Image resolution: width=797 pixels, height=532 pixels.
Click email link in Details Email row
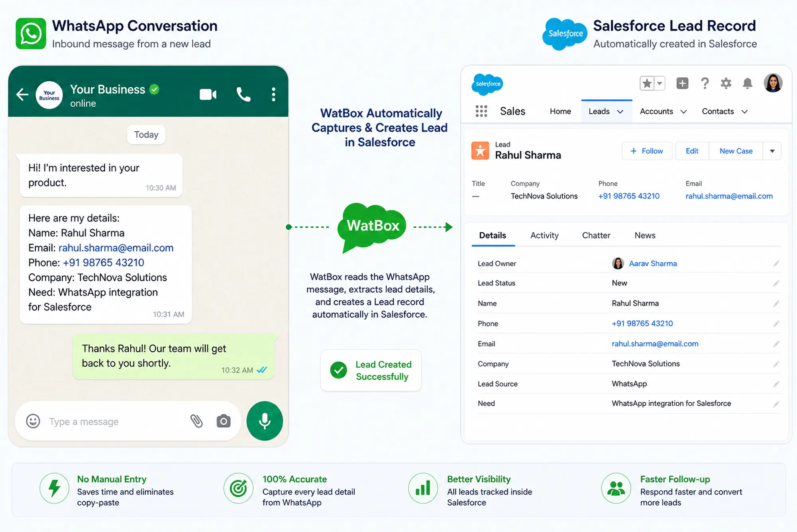tap(655, 344)
